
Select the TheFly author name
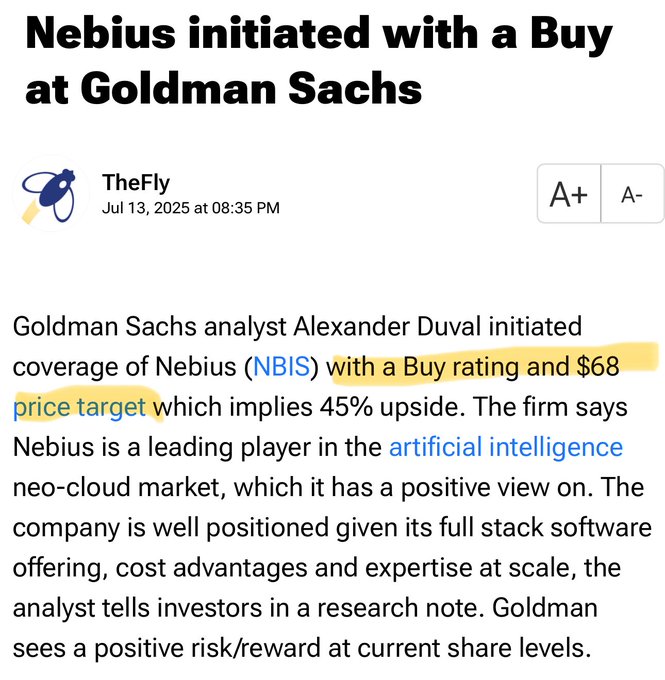[136, 183]
